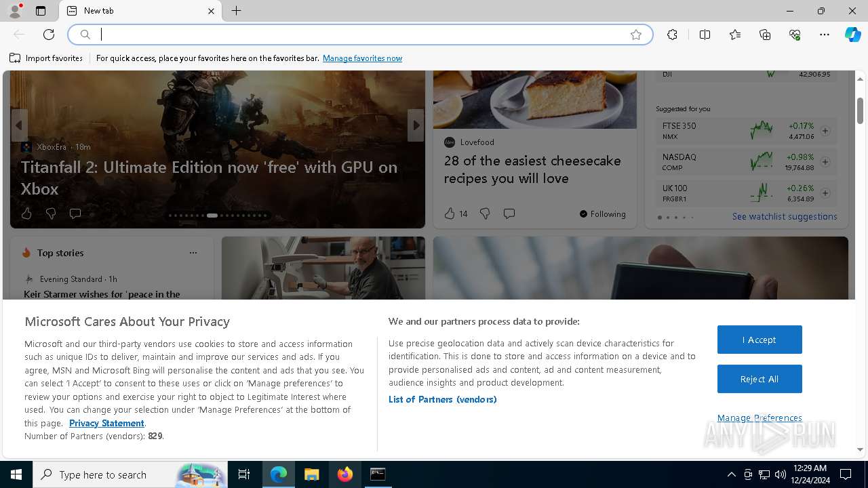Open File Explorer from taskbar
Screen dimensions: 868x488
(311, 474)
